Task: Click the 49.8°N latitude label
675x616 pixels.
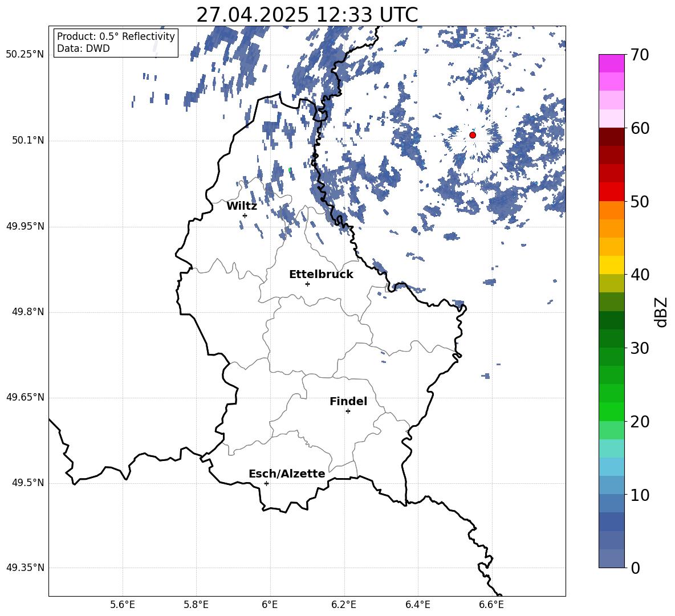Action: 29,312
